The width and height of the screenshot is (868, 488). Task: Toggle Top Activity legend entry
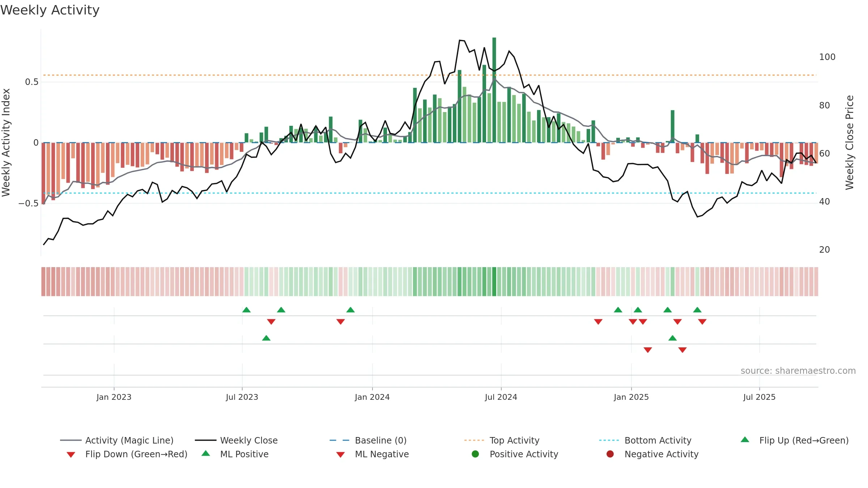point(502,440)
